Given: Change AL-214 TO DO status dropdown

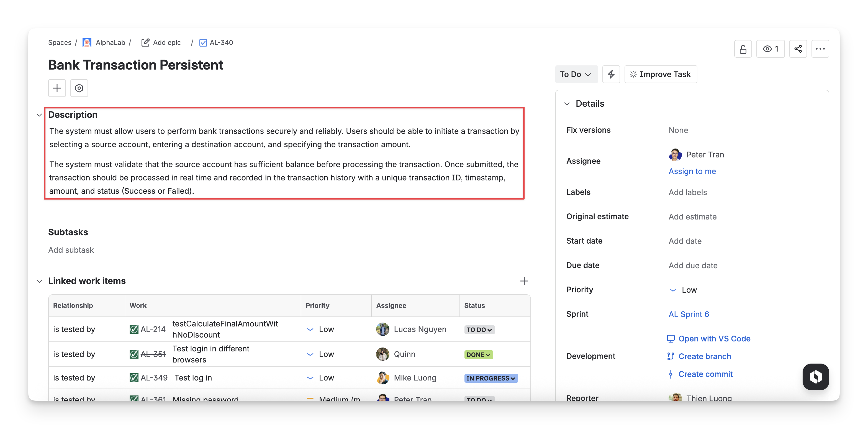Looking at the screenshot, I should pyautogui.click(x=479, y=330).
